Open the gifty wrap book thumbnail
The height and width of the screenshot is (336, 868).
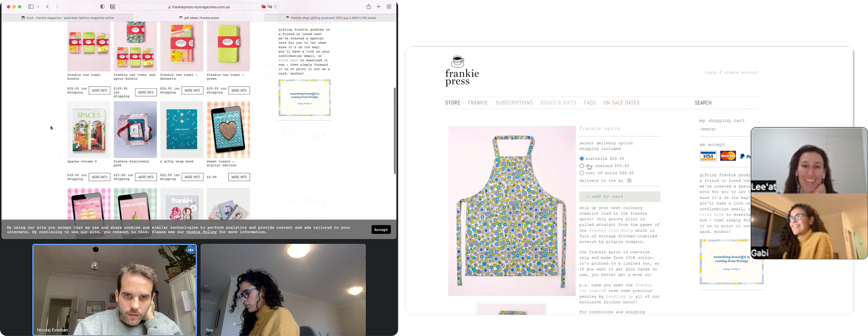coord(182,130)
